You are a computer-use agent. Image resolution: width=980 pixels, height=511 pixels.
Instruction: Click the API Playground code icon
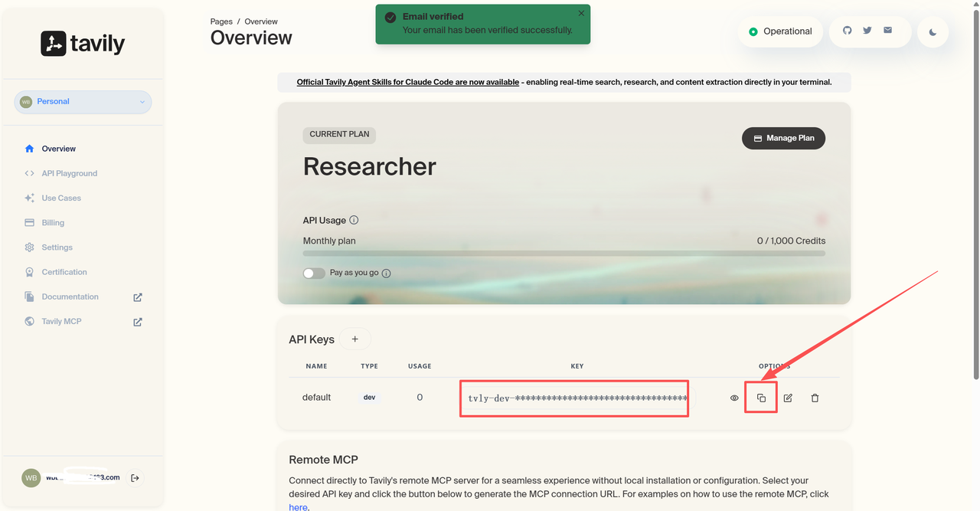pos(29,173)
